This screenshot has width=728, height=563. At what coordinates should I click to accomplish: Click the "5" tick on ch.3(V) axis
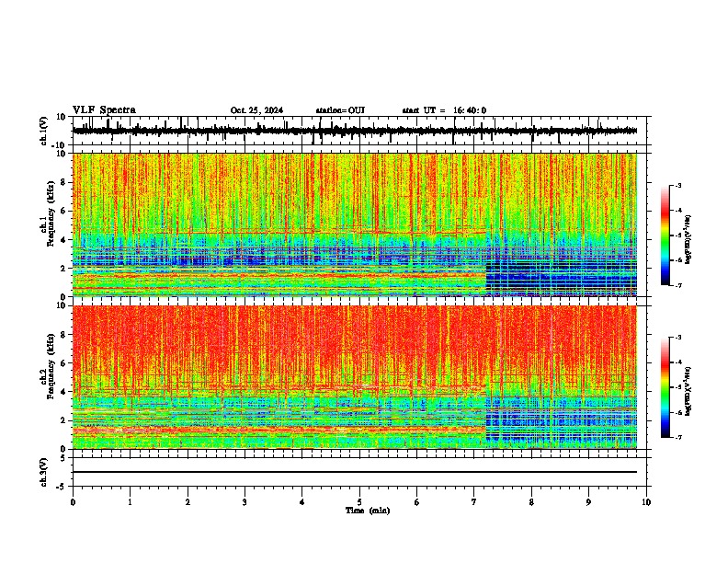(63, 458)
